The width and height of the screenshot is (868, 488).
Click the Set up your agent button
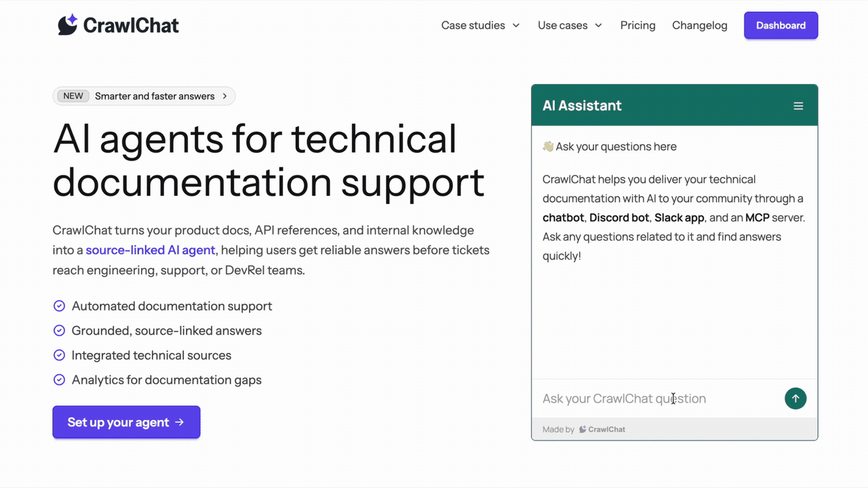coord(126,422)
